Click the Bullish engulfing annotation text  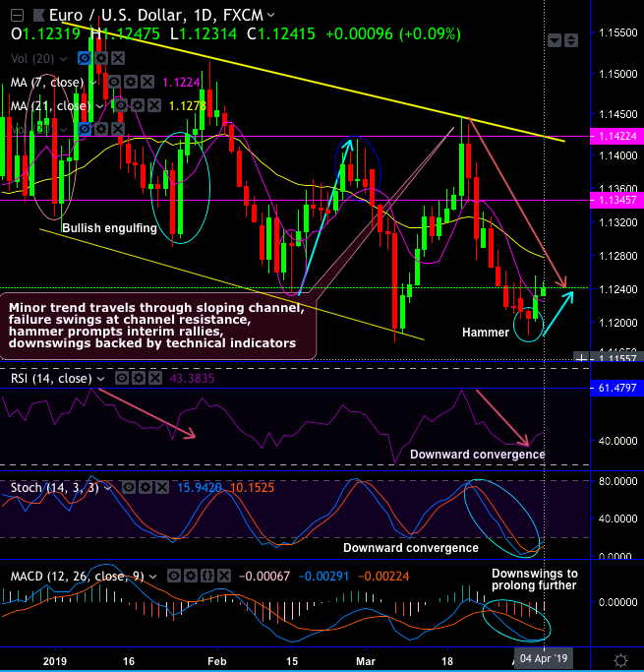pyautogui.click(x=109, y=228)
